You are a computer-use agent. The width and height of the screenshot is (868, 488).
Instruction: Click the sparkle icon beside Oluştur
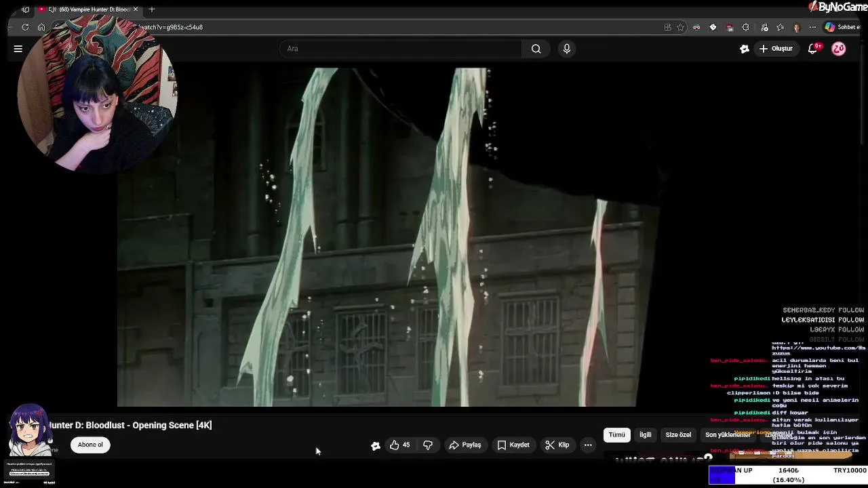pyautogui.click(x=744, y=49)
